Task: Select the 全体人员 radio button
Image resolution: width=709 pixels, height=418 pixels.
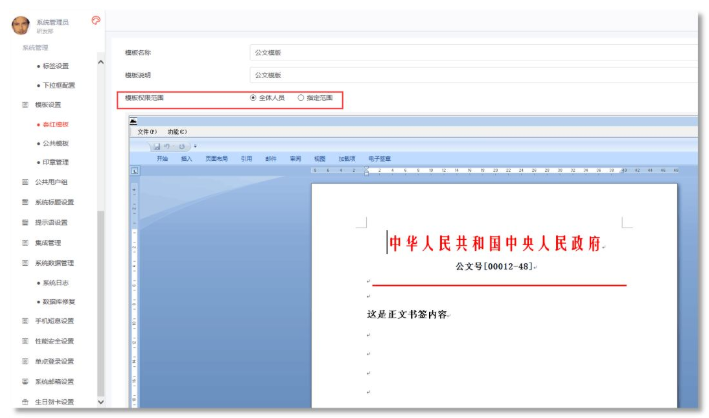Action: coord(253,98)
